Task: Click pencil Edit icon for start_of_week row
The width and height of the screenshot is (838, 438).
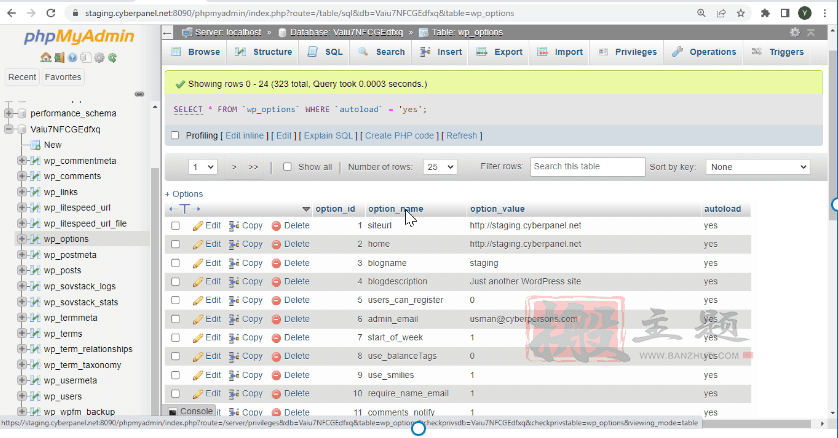Action: [198, 338]
